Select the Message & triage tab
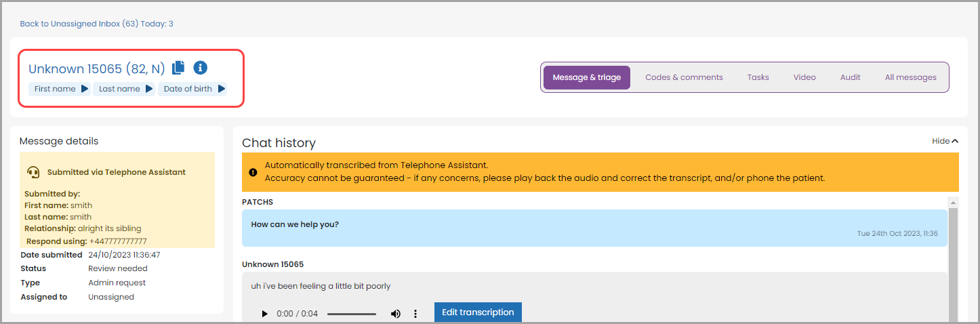The image size is (980, 324). tap(586, 77)
